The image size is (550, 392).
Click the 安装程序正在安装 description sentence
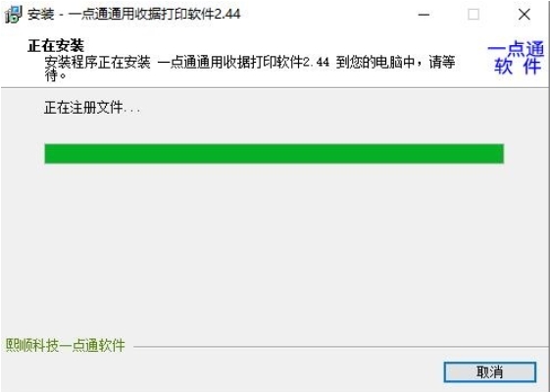point(250,69)
